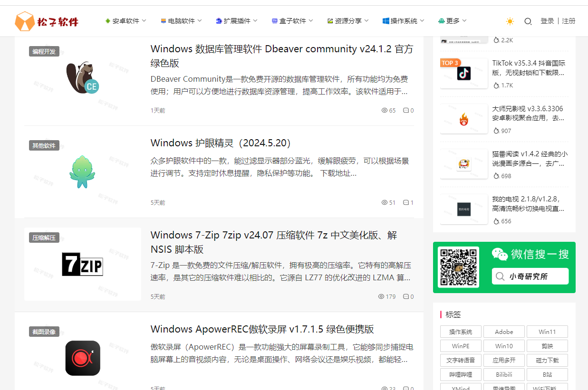Image resolution: width=588 pixels, height=390 pixels.
Task: Click the comment icon on the 7-Zip post
Action: (x=406, y=296)
